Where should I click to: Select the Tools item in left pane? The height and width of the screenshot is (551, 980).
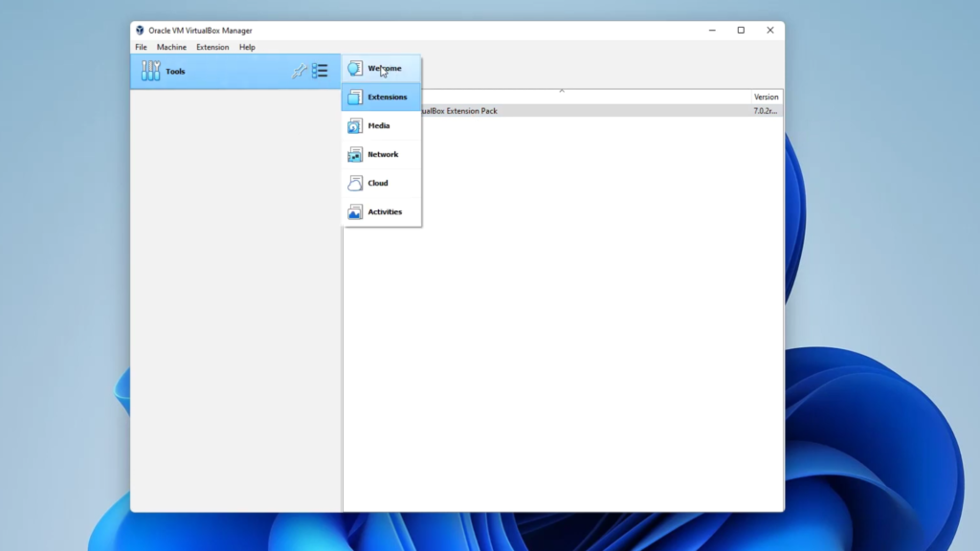[235, 71]
